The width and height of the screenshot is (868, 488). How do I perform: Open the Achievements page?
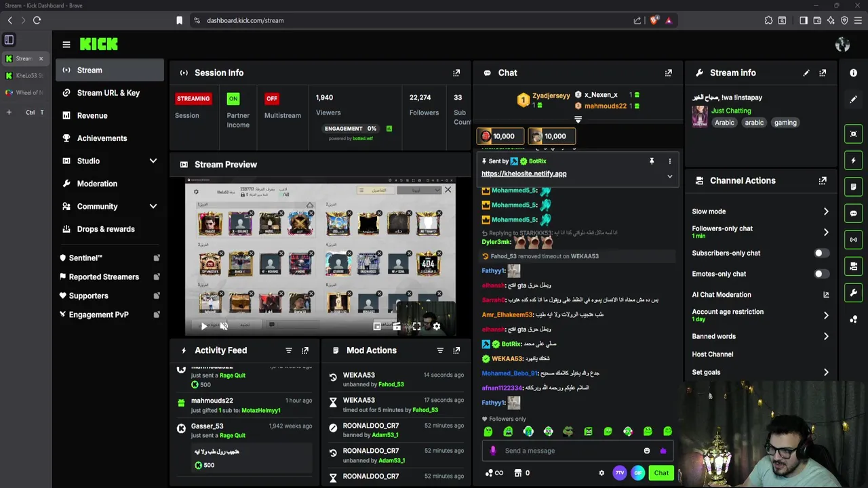pos(110,138)
